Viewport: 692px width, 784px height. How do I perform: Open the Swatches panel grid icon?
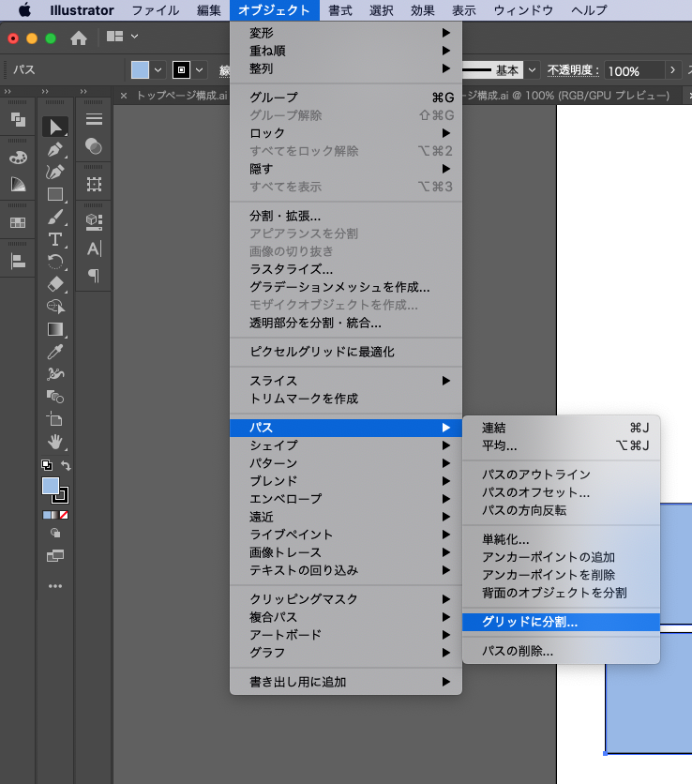point(18,222)
